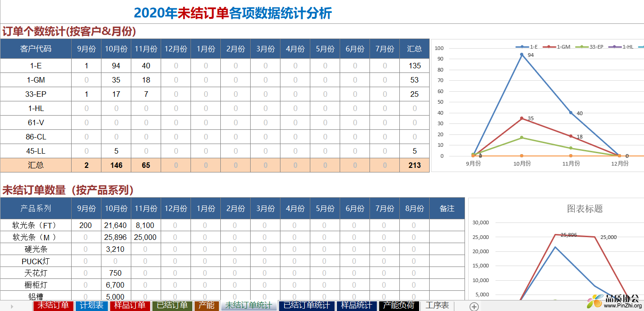Click the 25,896 quantity cell
Screen dimensions: 644x311
[x=115, y=237]
